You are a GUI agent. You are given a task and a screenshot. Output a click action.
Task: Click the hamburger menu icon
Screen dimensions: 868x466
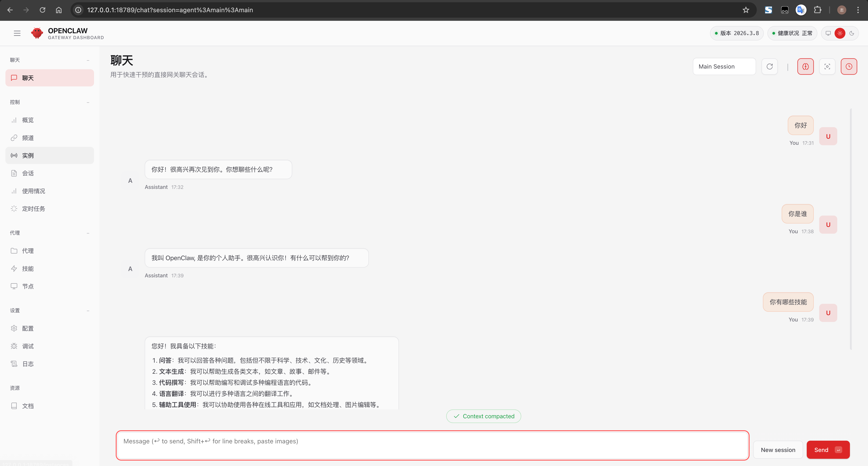click(x=17, y=33)
